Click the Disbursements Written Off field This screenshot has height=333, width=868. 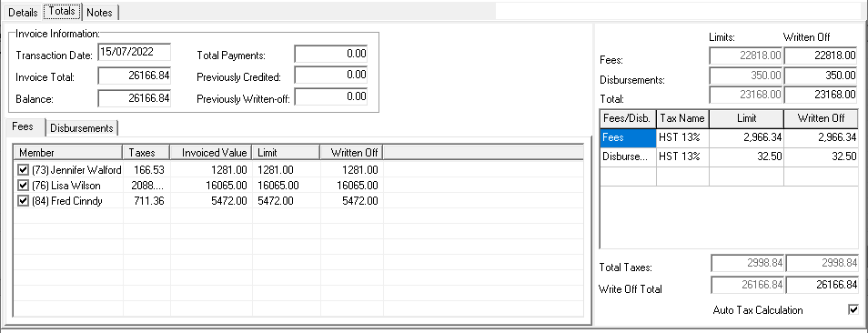(x=822, y=76)
